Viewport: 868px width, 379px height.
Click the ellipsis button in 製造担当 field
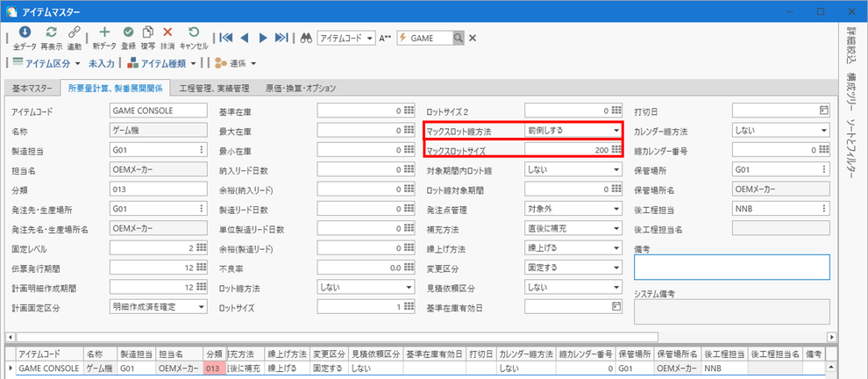(x=201, y=150)
